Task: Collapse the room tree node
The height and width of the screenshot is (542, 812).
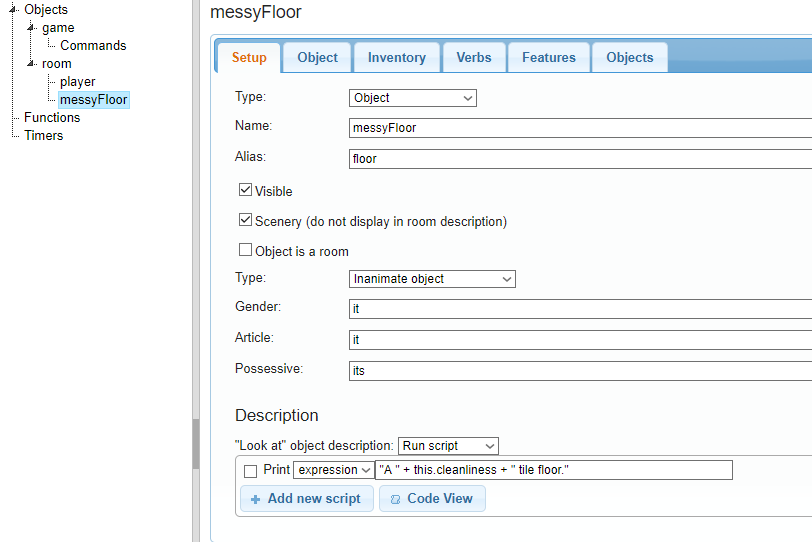Action: click(31, 64)
